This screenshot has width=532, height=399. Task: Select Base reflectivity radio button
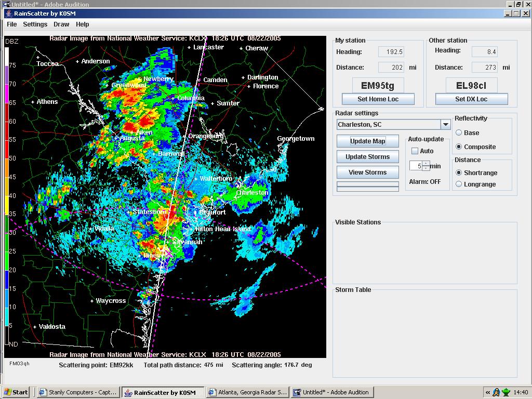(459, 133)
